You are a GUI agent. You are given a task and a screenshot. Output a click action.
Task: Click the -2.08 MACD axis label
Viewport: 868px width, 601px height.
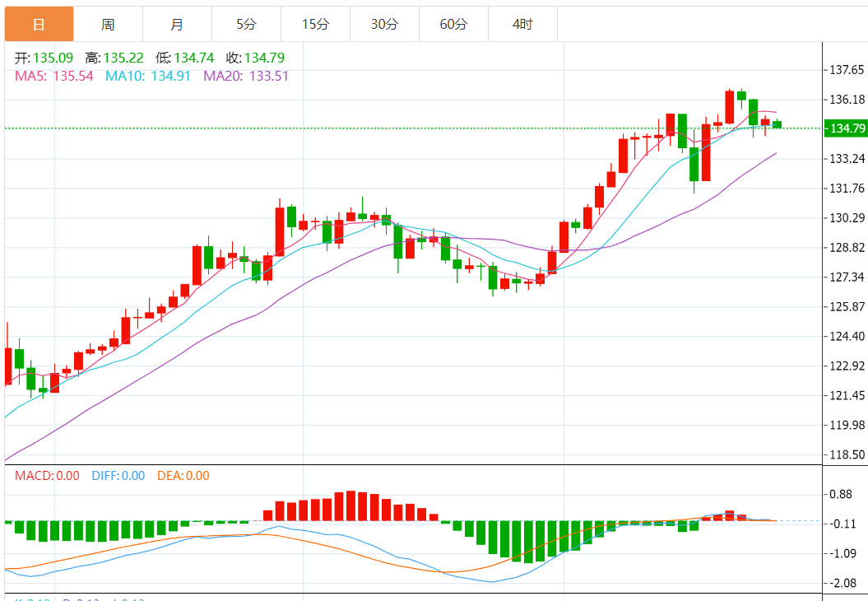coord(842,583)
